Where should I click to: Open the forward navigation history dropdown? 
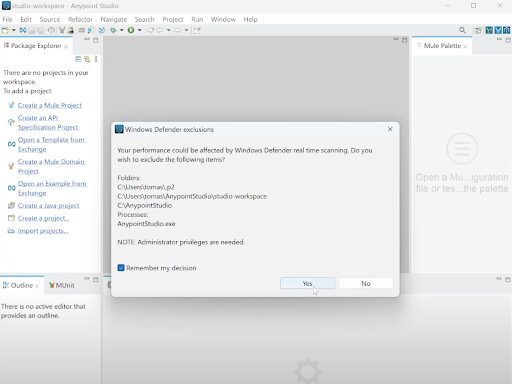(x=186, y=30)
